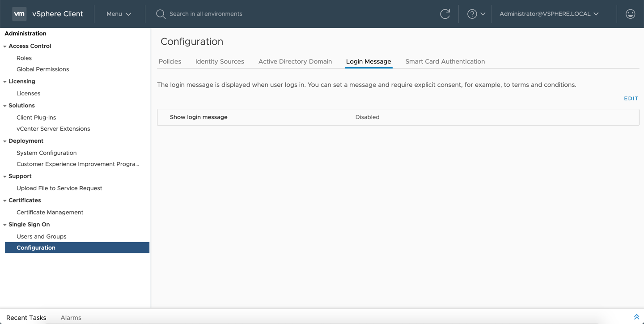Open Certificate Management in sidebar
The width and height of the screenshot is (644, 324).
[50, 212]
